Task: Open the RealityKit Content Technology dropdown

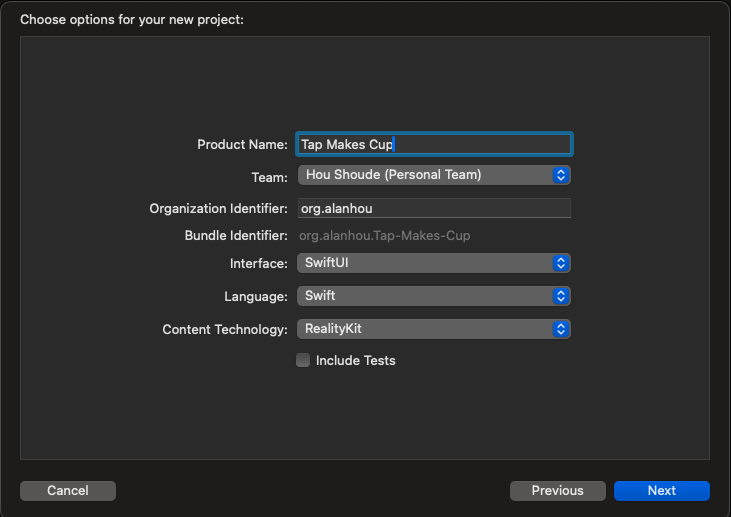Action: (x=425, y=329)
